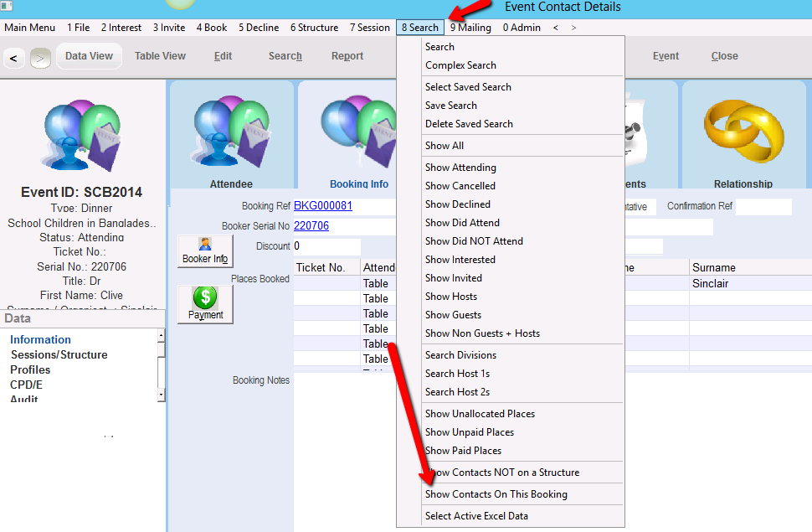Select Show Contacts On This Booking
The width and height of the screenshot is (812, 532).
496,494
